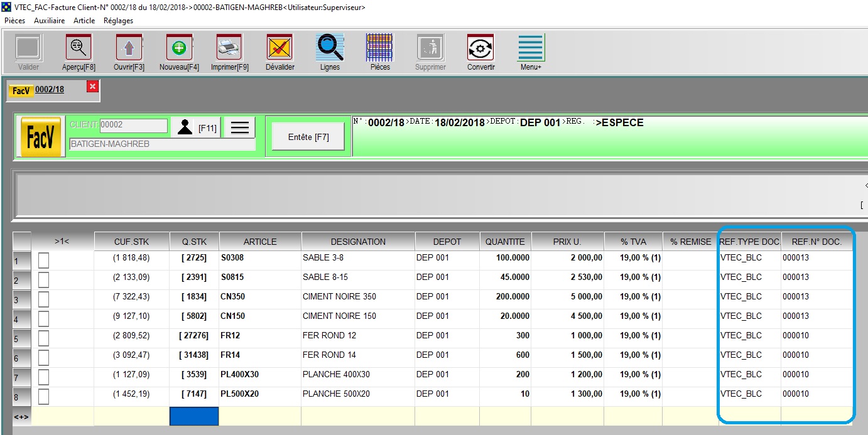Tick checkbox on row 4 CN150
The image size is (868, 435).
[x=43, y=318]
